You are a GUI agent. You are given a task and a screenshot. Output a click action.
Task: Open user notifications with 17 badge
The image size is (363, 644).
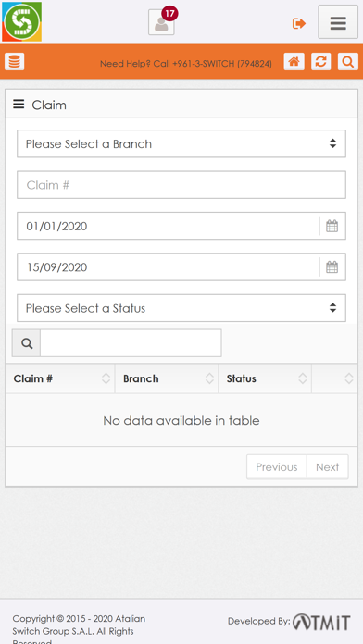tap(161, 22)
